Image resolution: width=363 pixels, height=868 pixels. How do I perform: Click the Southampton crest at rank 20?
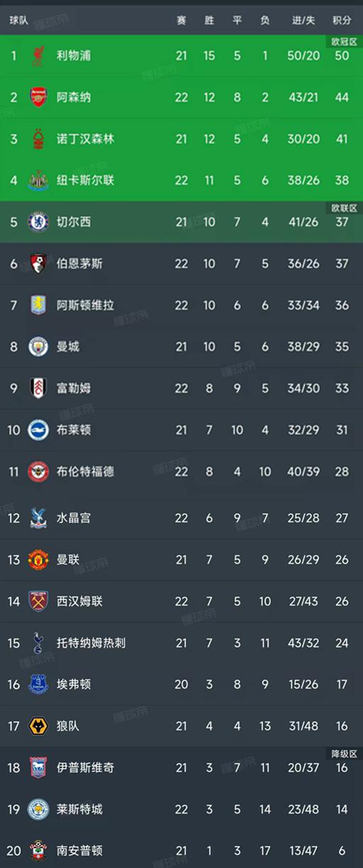[x=38, y=850]
